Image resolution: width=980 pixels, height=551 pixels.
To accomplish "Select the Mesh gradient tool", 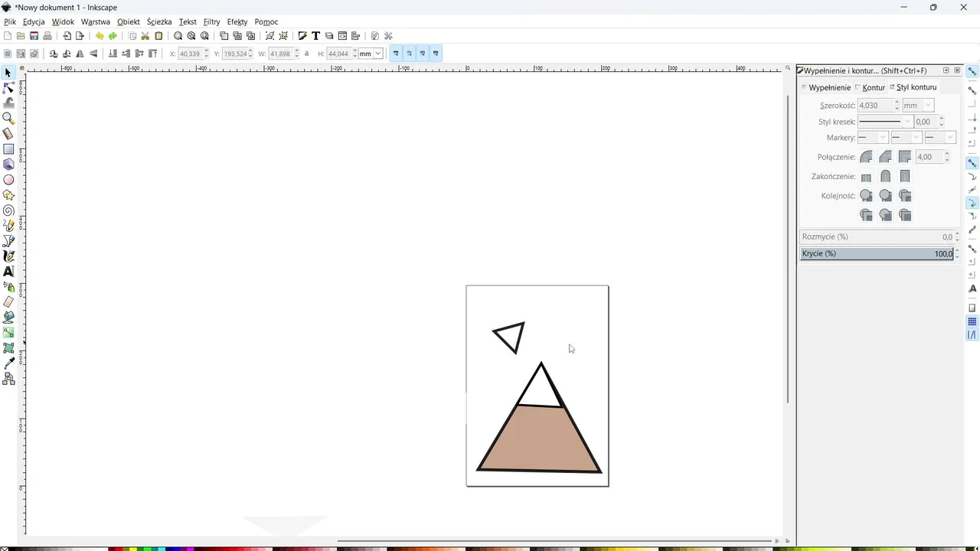I will (x=8, y=348).
